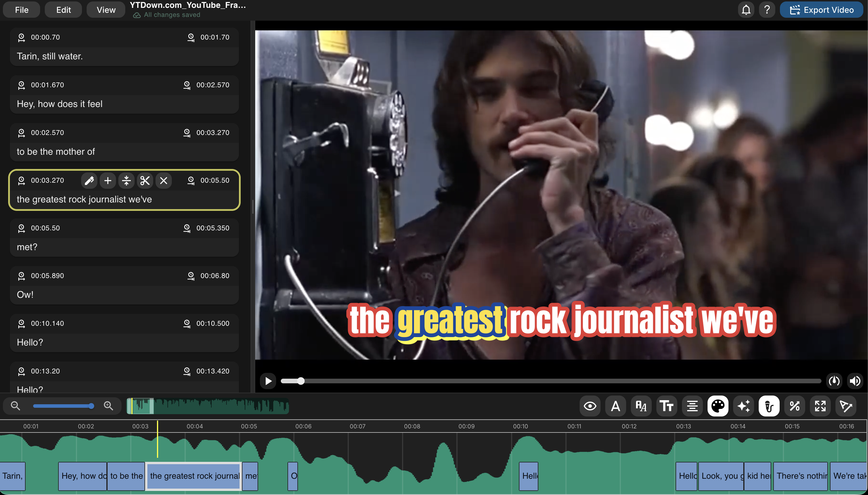Click start time 00:03.270 of selected subtitle
This screenshot has width=868, height=495.
tap(47, 181)
